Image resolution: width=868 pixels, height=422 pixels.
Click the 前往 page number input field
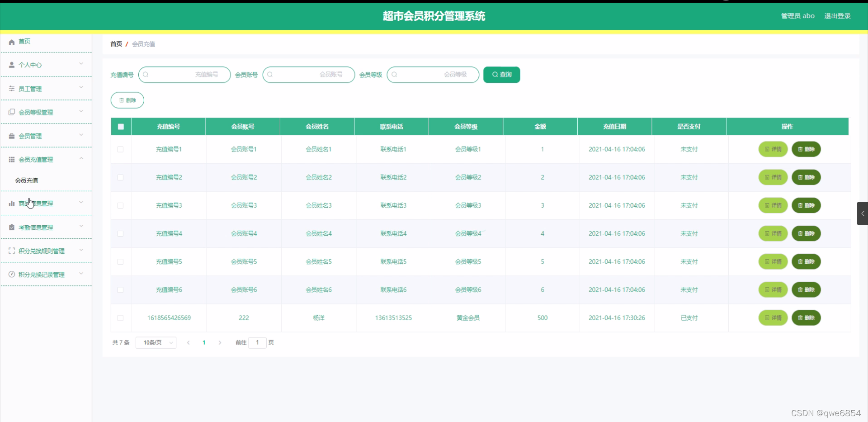(x=257, y=343)
